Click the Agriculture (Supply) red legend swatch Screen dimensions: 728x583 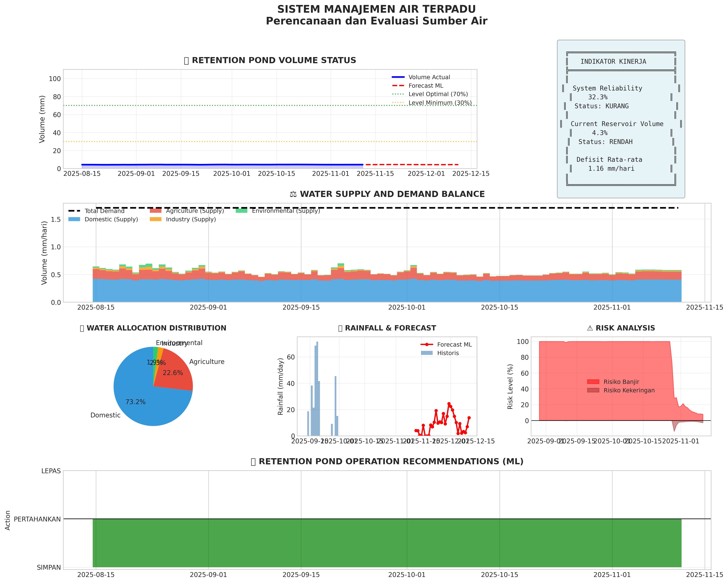click(x=156, y=211)
